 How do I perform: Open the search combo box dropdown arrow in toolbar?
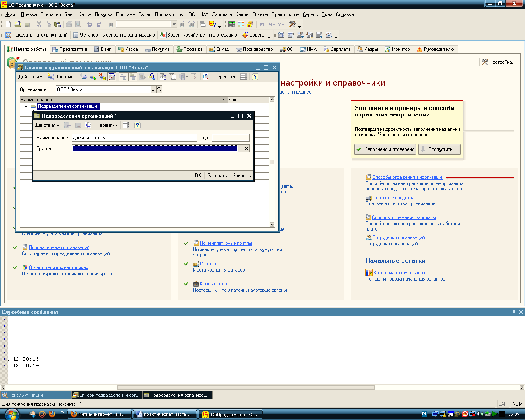click(174, 25)
